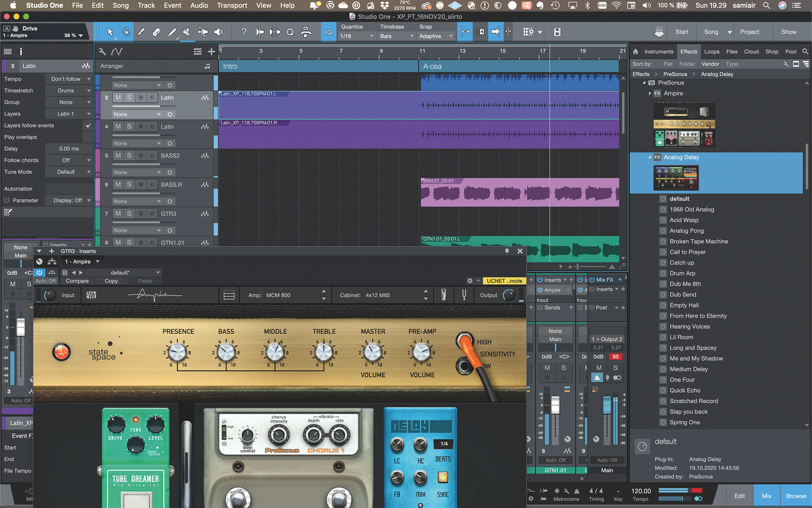Adjust the PRESENCE knob on amp
Image resolution: width=812 pixels, height=508 pixels.
tap(177, 353)
